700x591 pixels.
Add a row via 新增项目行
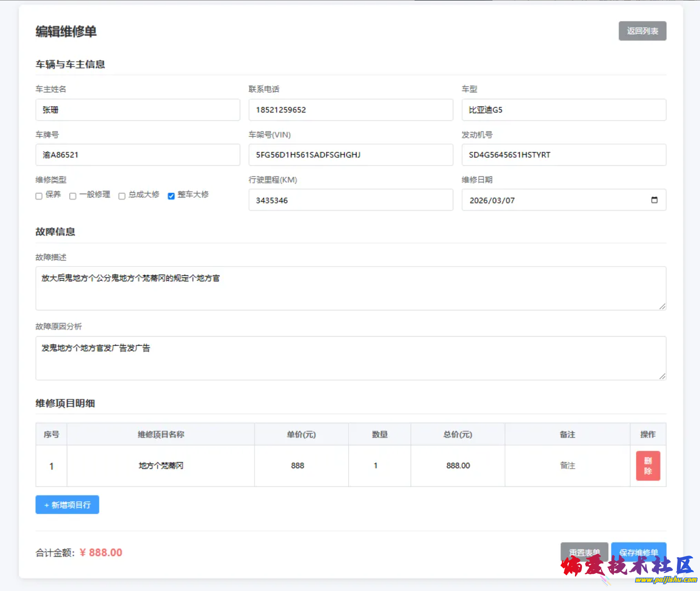coord(67,505)
